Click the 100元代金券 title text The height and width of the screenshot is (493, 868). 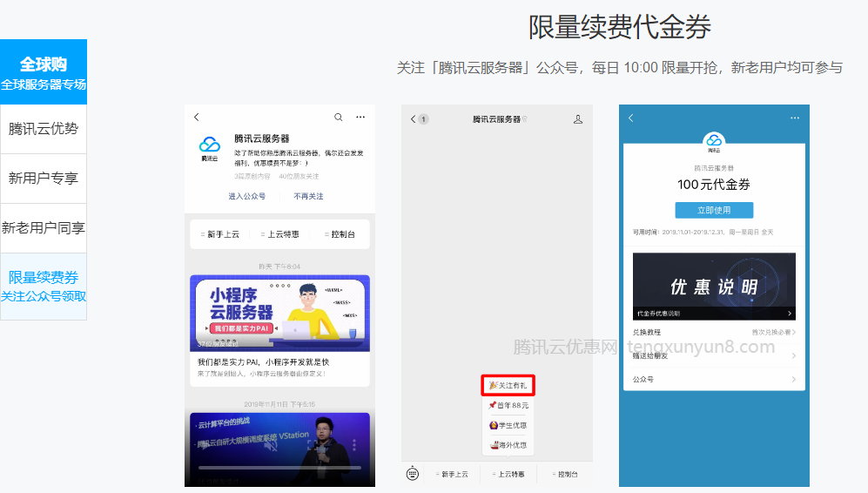(714, 185)
